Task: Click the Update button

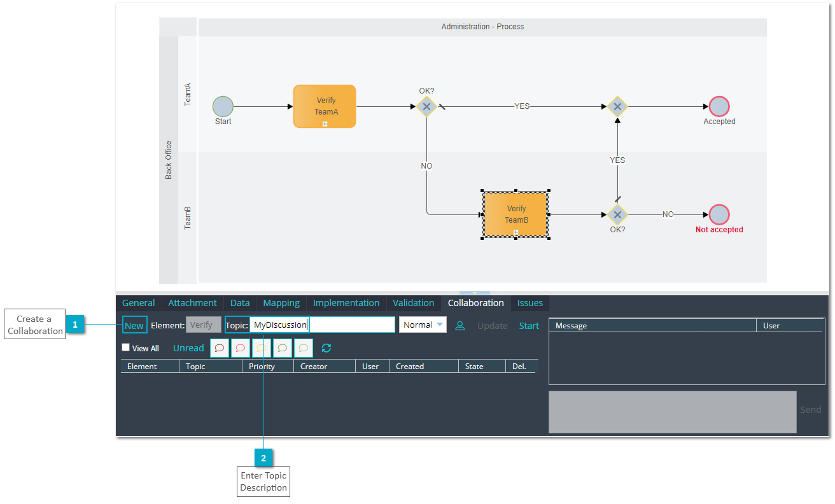Action: (493, 326)
